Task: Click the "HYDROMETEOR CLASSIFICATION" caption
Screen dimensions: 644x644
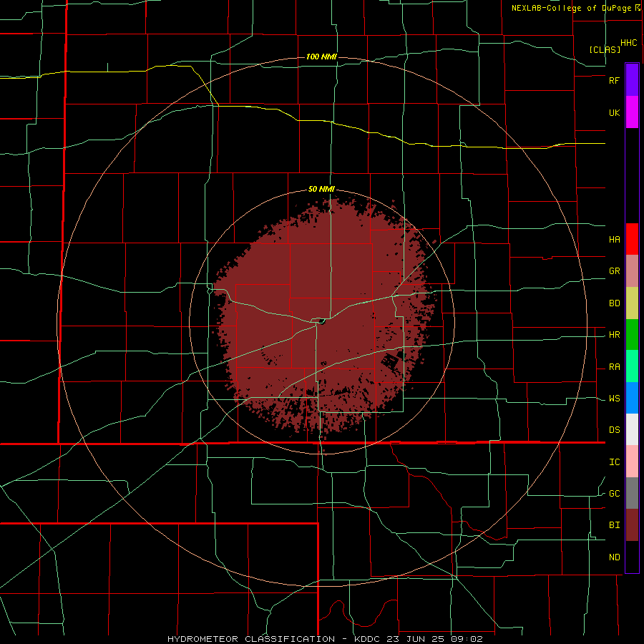Action: (x=251, y=639)
